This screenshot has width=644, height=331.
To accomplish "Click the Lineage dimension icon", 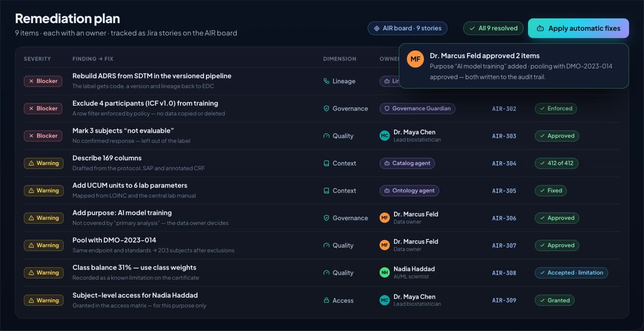I will pos(326,81).
